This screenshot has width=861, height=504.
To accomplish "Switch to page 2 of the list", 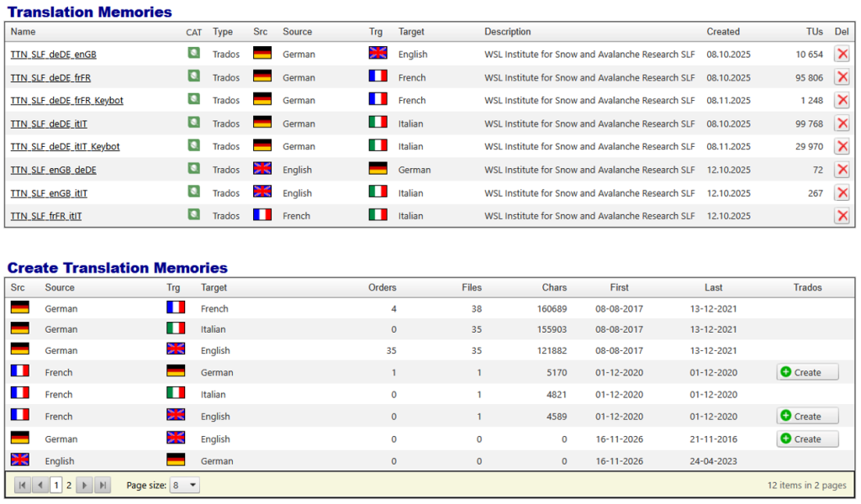I will [x=69, y=486].
